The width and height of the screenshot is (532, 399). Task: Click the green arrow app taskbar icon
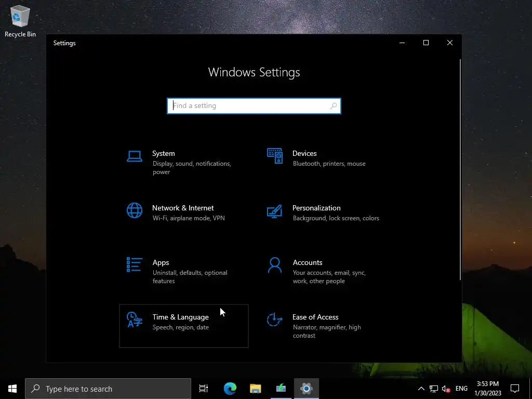pos(281,389)
